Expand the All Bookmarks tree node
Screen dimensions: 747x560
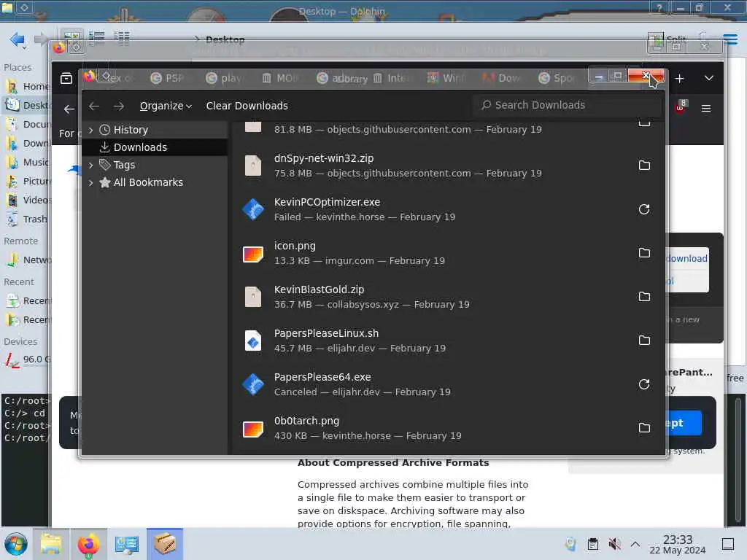(91, 182)
